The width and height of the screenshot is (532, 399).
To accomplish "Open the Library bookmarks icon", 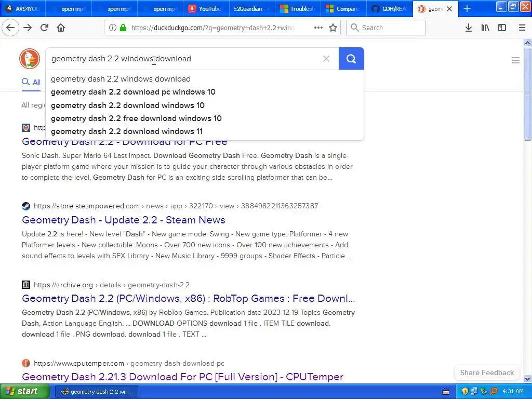I will click(485, 28).
